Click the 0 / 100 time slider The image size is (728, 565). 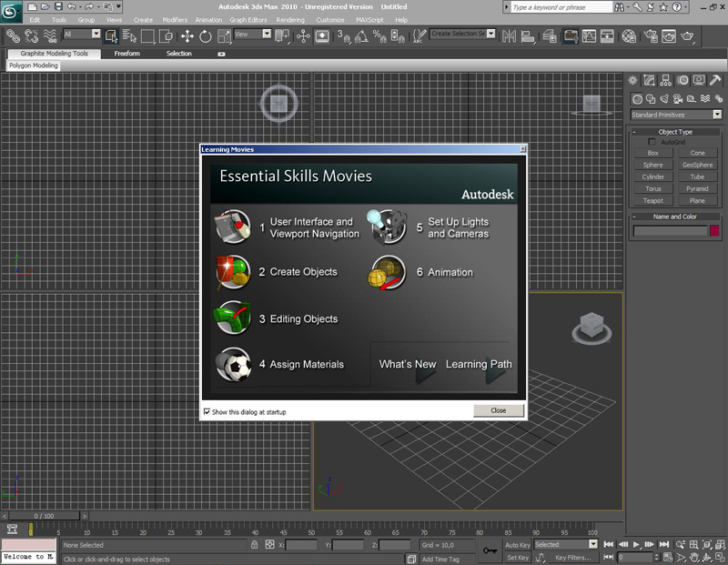click(x=44, y=516)
